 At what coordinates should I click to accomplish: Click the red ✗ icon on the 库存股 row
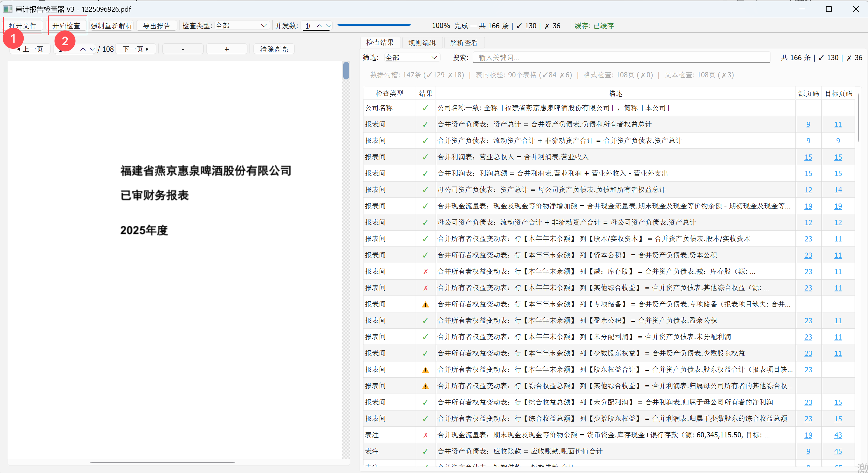tap(425, 272)
